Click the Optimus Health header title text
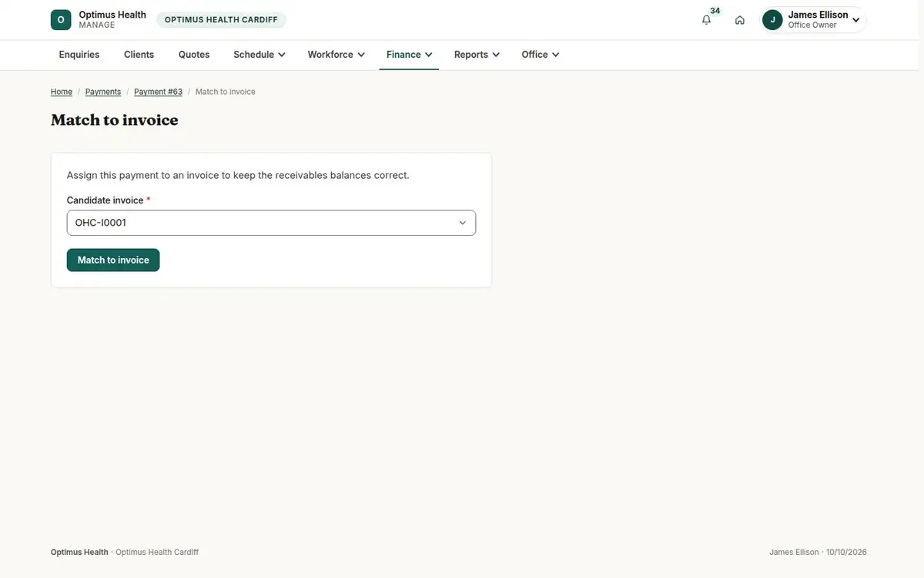Viewport: 924px width, 578px height. [x=112, y=15]
